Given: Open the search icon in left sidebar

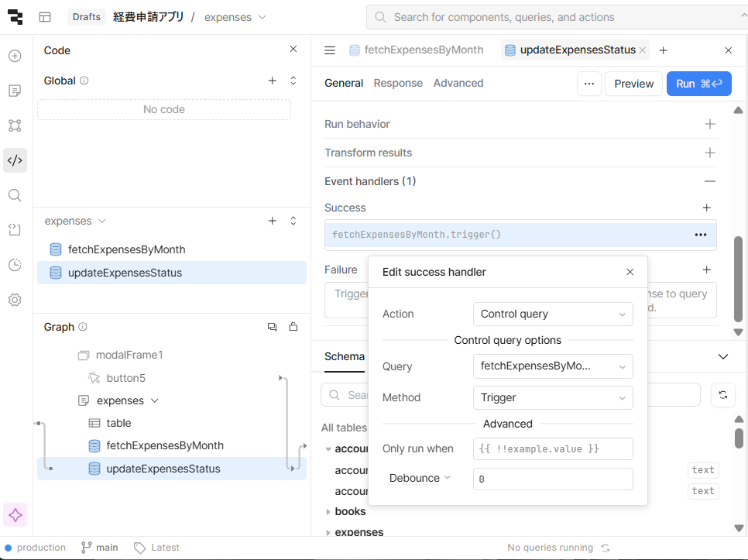Looking at the screenshot, I should [15, 195].
